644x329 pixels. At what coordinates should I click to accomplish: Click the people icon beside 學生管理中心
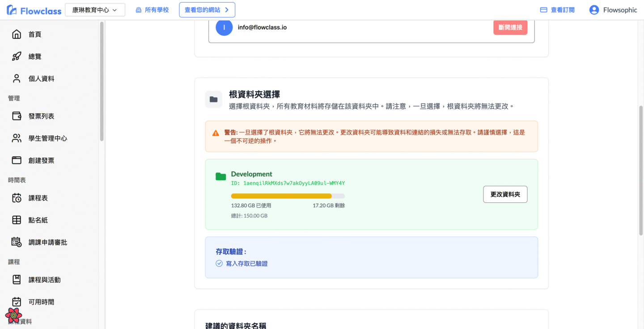coord(17,138)
